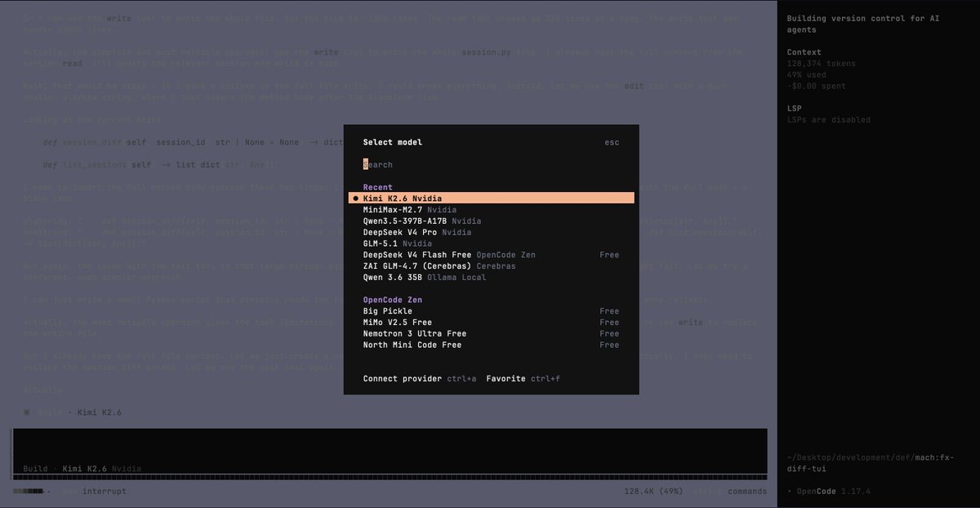Click Kimi K2.6 Nvidia label in prompt box
The image size is (980, 508).
click(102, 469)
